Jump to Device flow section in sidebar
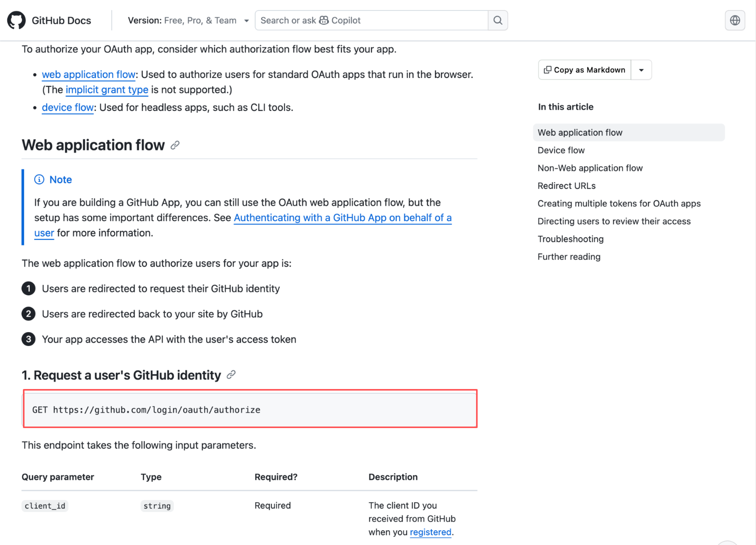This screenshot has height=545, width=756. point(561,150)
